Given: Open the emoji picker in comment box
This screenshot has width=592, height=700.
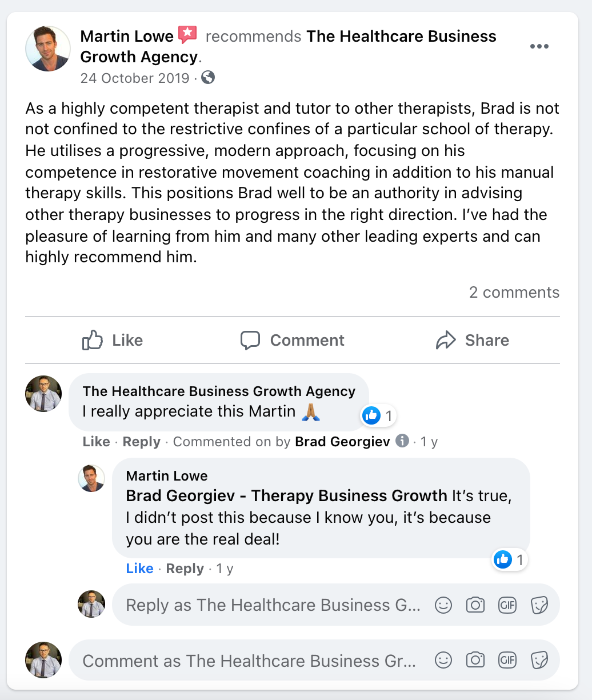Looking at the screenshot, I should coord(443,661).
